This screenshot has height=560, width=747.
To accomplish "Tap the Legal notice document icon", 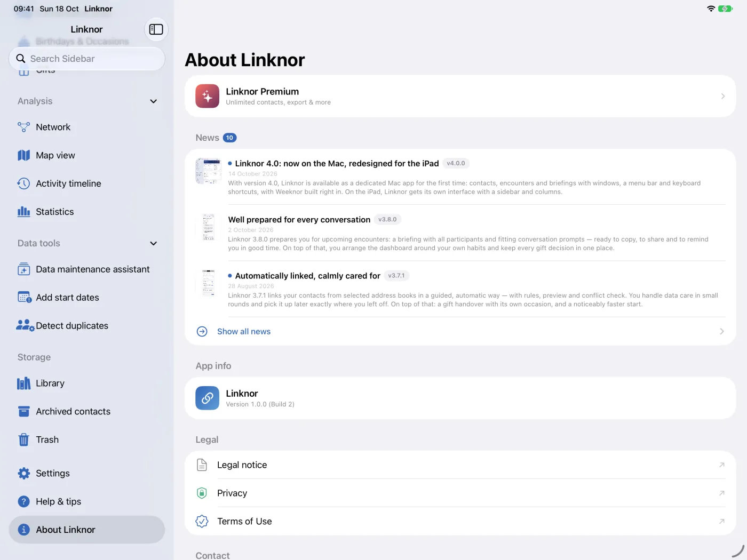I will point(202,465).
